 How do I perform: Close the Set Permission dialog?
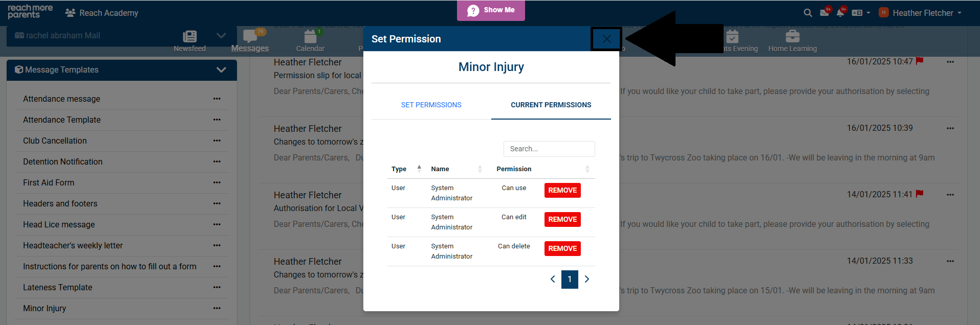(x=606, y=39)
